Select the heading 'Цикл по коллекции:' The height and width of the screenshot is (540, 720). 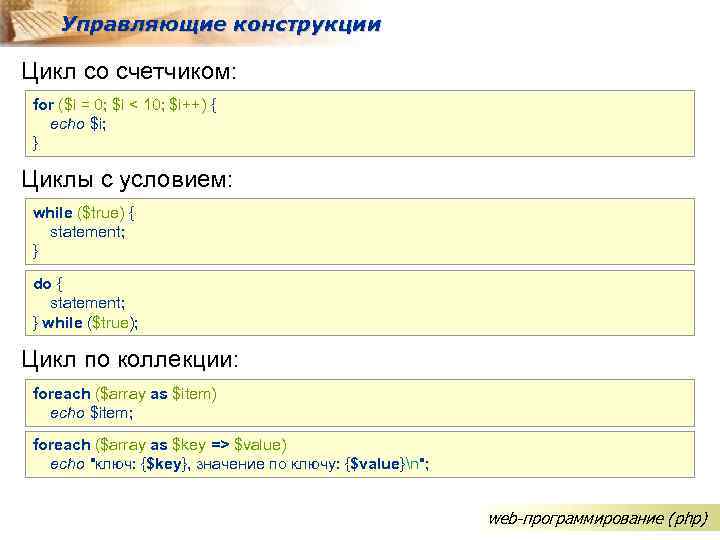pos(130,359)
